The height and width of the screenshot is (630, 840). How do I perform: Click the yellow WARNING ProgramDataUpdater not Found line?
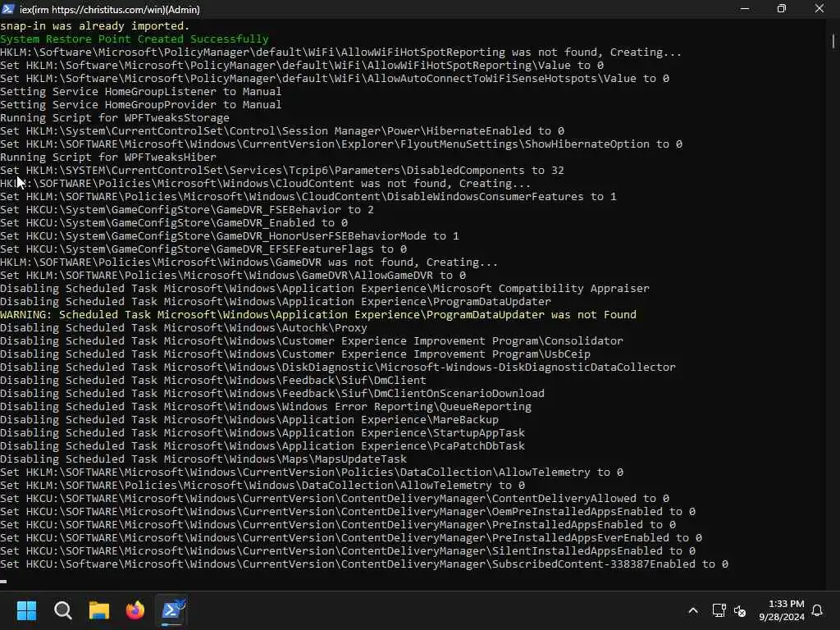point(318,314)
